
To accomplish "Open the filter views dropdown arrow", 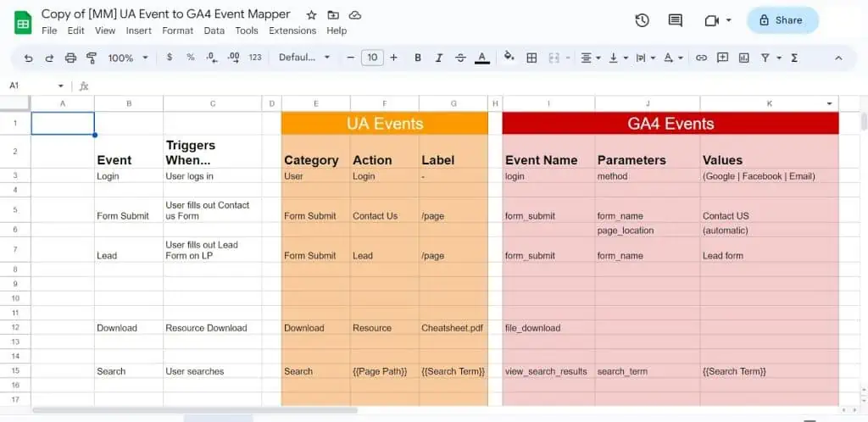I will point(779,58).
